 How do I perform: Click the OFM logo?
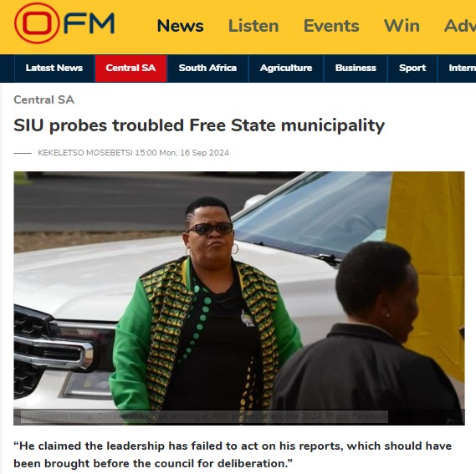click(x=64, y=23)
